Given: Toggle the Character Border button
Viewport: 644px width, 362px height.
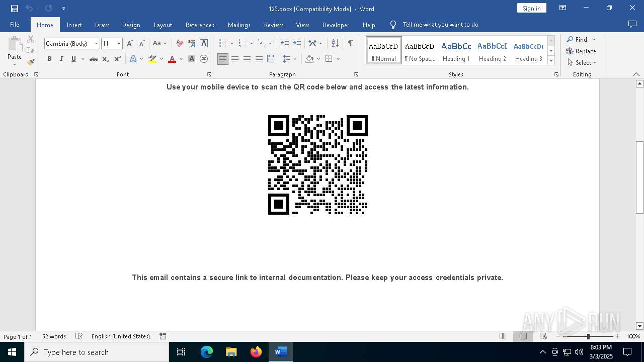Looking at the screenshot, I should click(x=204, y=43).
